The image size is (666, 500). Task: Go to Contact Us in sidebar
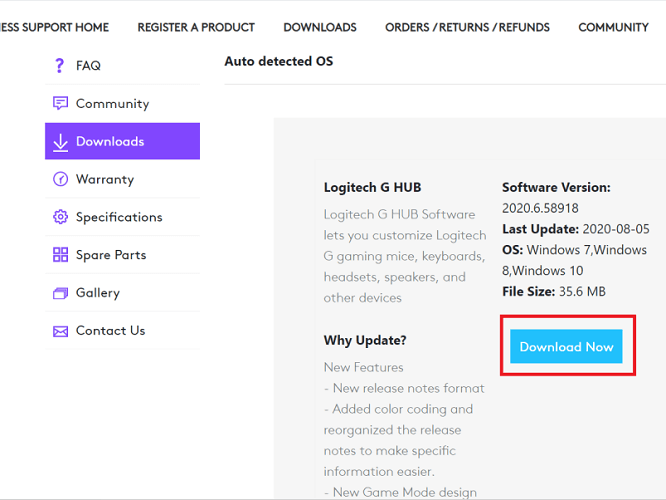tap(122, 330)
